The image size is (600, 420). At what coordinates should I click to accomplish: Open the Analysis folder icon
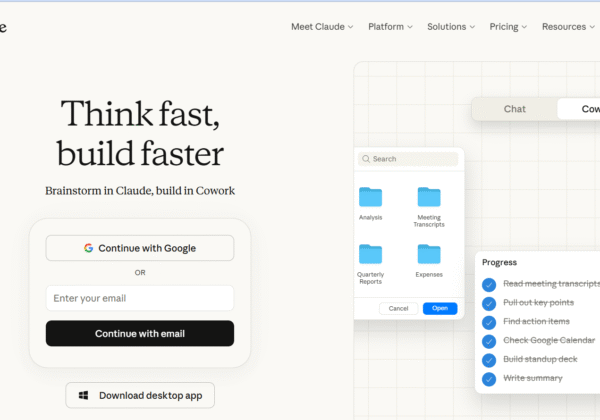370,197
